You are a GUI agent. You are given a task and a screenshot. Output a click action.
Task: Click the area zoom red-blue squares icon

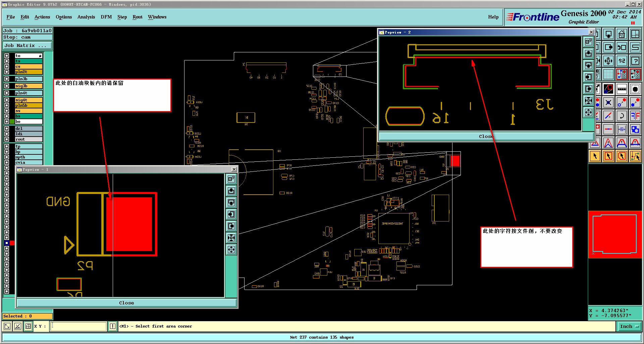pyautogui.click(x=608, y=89)
